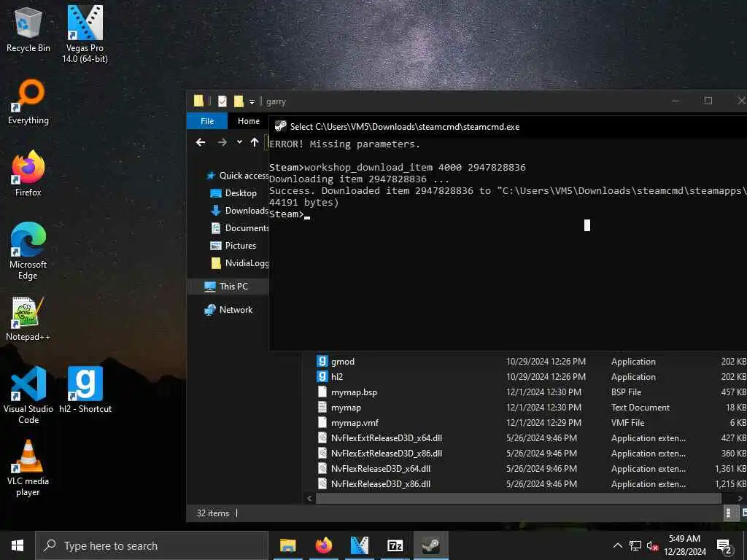Open the quick access toolbar customize dropdown
Screen dimensions: 747x560
(x=252, y=101)
